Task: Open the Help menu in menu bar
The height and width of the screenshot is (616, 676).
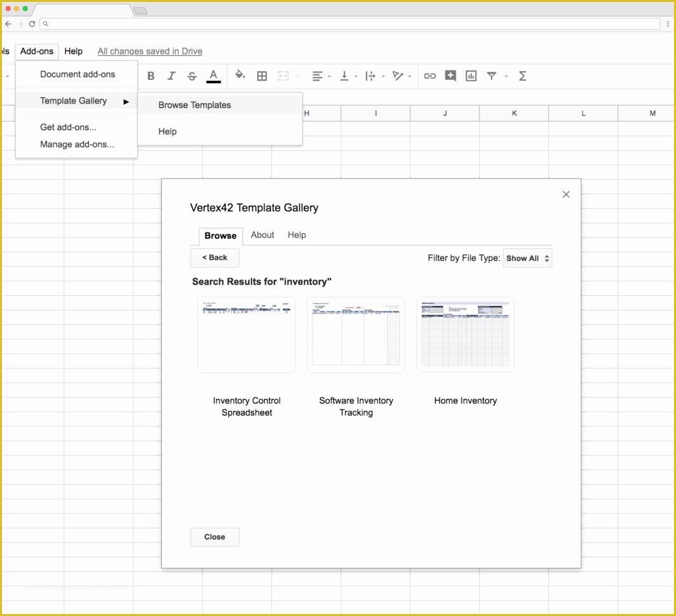Action: coord(73,51)
